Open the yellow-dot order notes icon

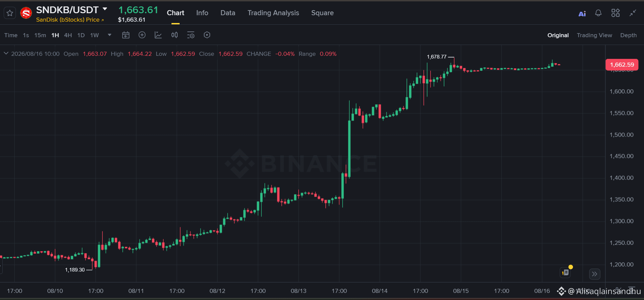566,272
